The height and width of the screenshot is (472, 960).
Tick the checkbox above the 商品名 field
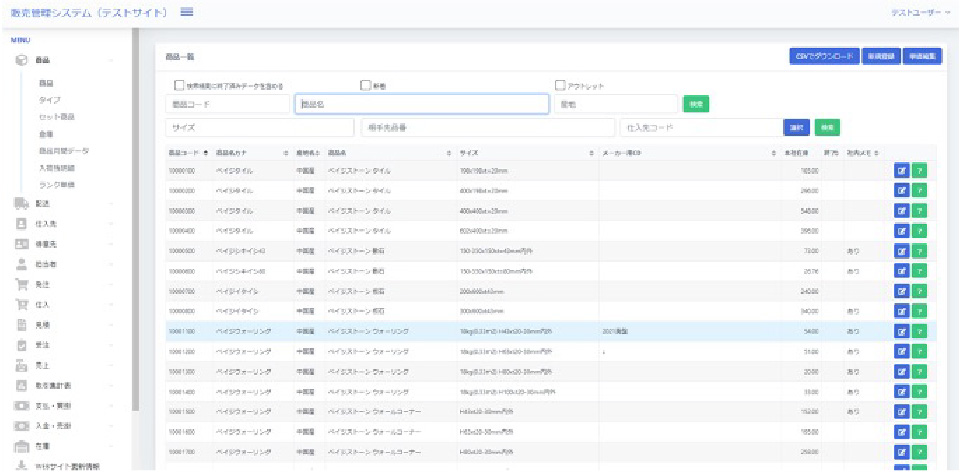[x=366, y=86]
